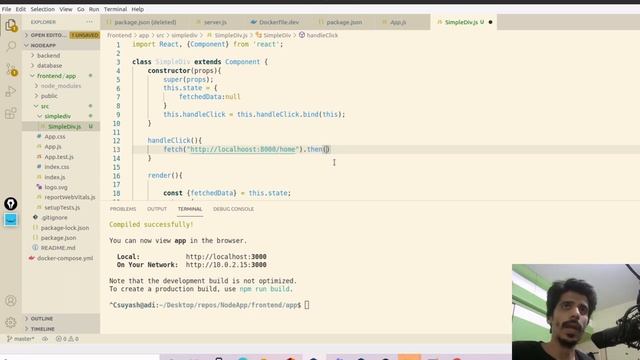Expand the backend folder
Image resolution: width=640 pixels, height=360 pixels.
tap(48, 56)
